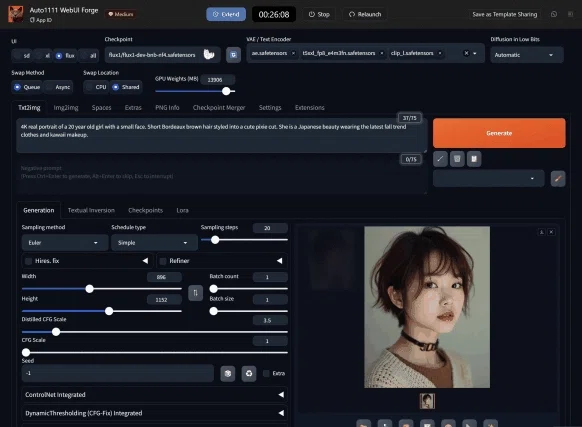Switch to the Lora tab
This screenshot has height=427, width=582.
click(x=182, y=211)
